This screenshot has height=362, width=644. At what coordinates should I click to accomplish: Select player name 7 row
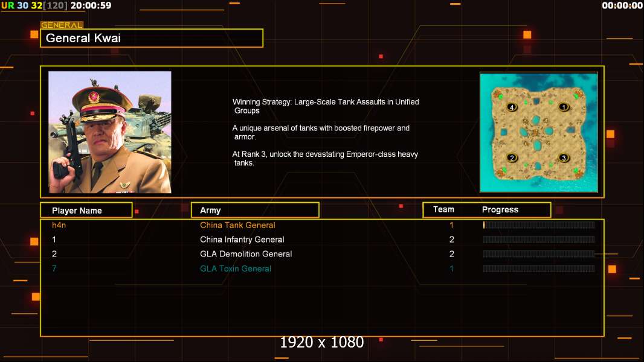(x=54, y=268)
